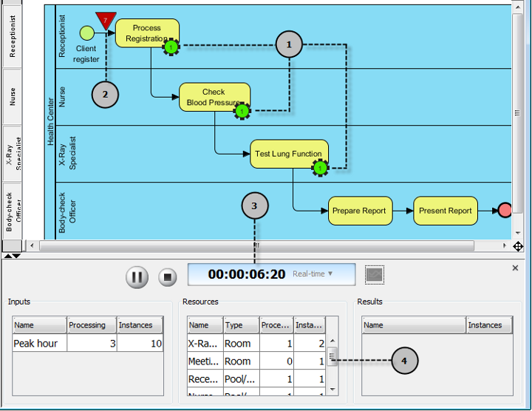Screen dimensions: 532x411
Task: Select the Meeti... Room resource row
Action: tap(256, 361)
